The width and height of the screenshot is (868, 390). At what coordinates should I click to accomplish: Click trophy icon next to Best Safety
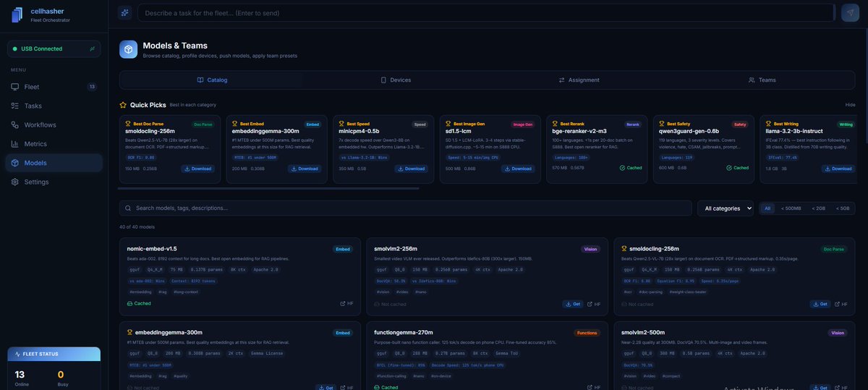tap(662, 124)
